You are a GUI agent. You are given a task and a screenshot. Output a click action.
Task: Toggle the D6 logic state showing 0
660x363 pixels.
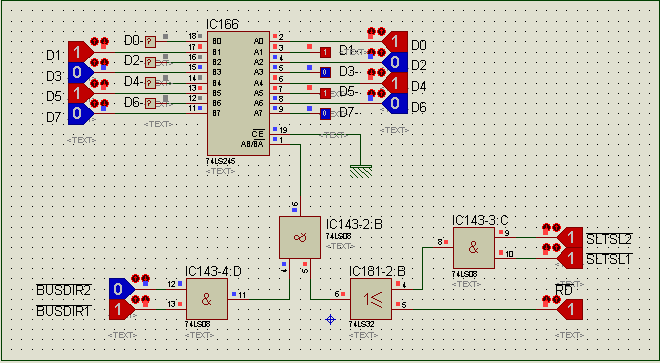395,103
